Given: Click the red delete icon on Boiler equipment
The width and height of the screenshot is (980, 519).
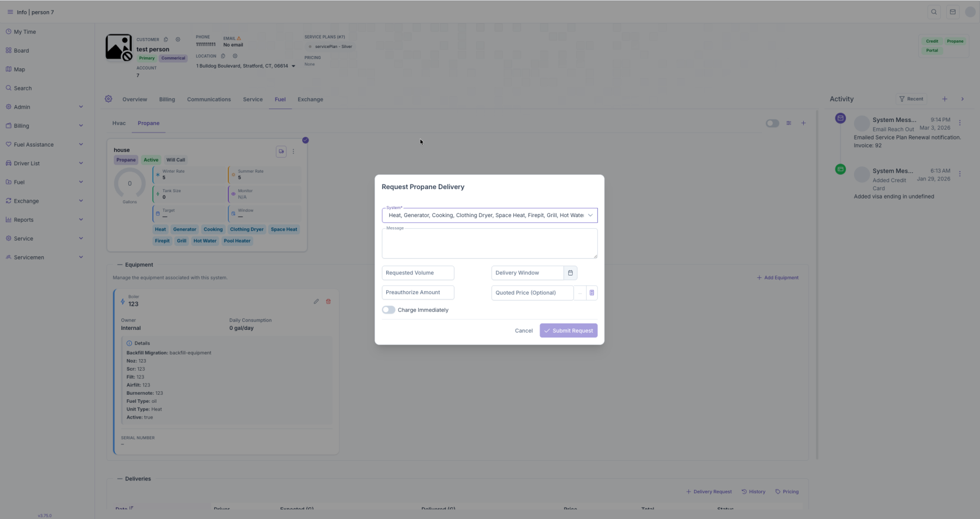Looking at the screenshot, I should pos(328,302).
